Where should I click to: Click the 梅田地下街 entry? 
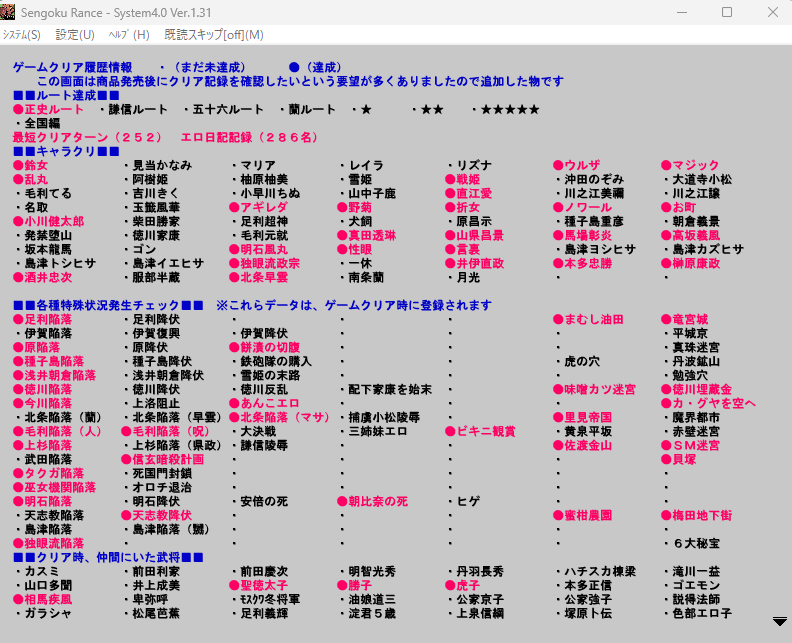[x=697, y=516]
